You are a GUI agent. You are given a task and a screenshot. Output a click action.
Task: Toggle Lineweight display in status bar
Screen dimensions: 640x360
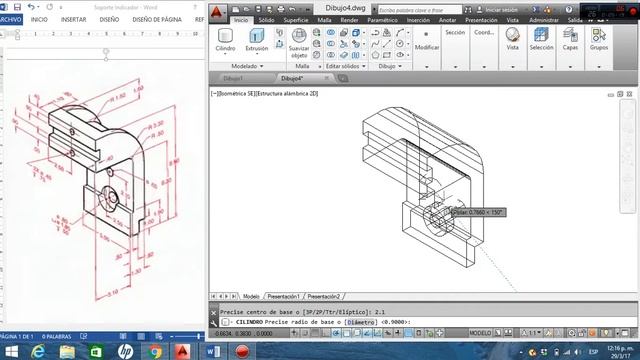coord(398,333)
